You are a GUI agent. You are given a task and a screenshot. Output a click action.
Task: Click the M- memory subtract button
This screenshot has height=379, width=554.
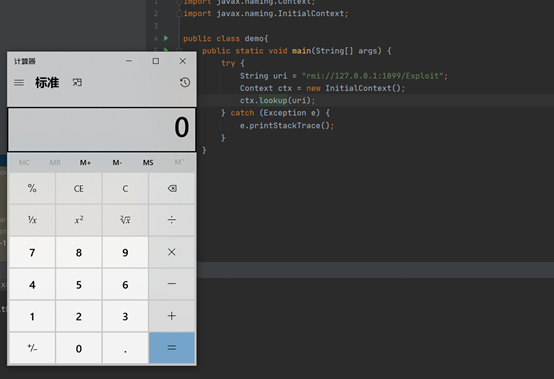117,162
